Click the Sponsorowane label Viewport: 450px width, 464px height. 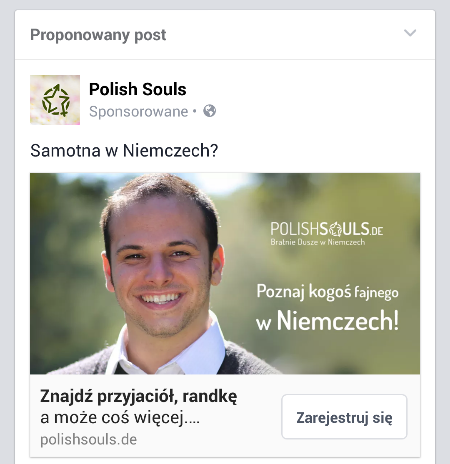tap(139, 111)
